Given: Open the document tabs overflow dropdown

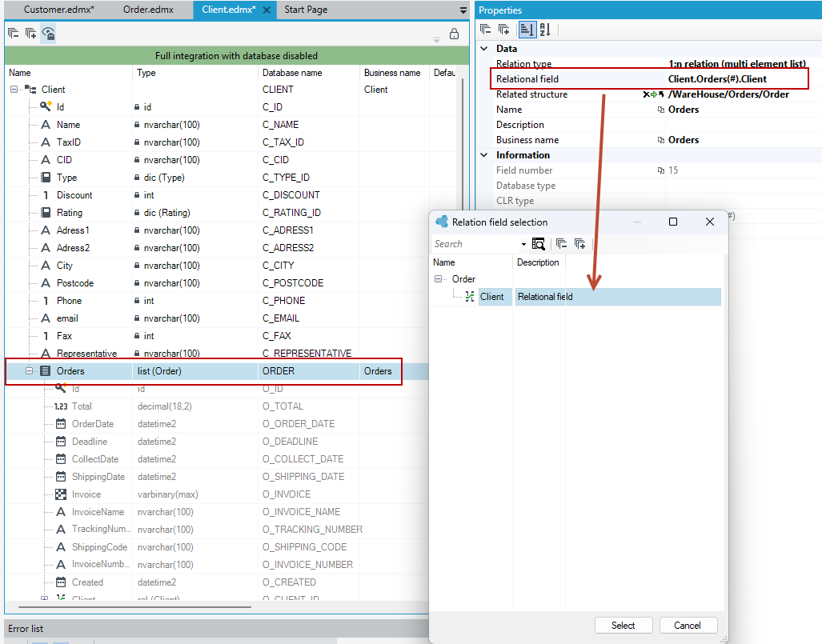Looking at the screenshot, I should (463, 10).
